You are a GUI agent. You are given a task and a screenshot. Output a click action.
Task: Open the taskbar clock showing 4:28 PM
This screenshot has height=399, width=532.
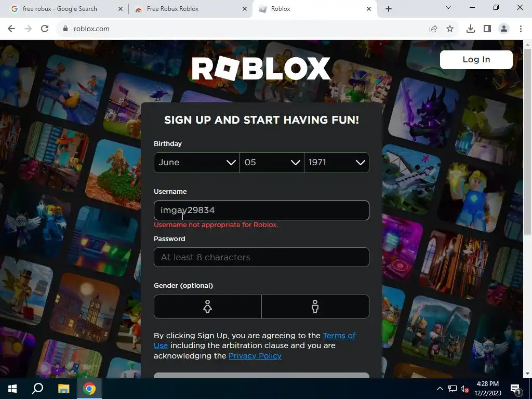(x=487, y=389)
